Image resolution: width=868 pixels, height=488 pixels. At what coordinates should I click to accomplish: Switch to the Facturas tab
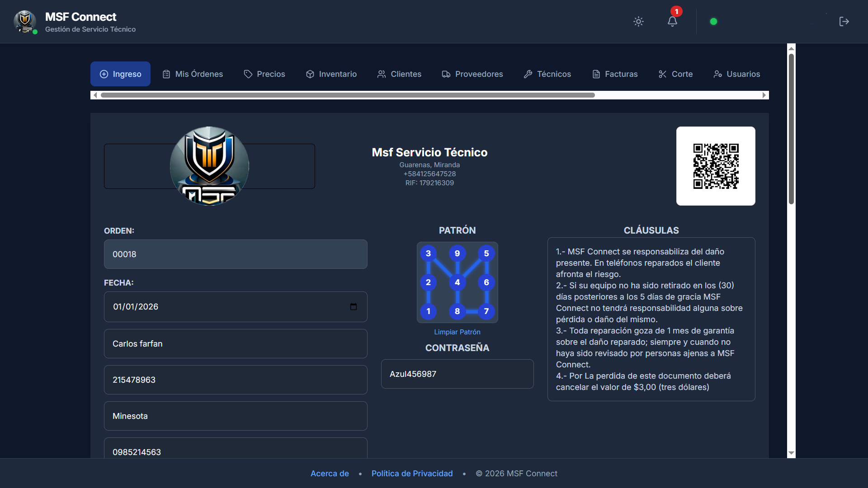tap(615, 74)
